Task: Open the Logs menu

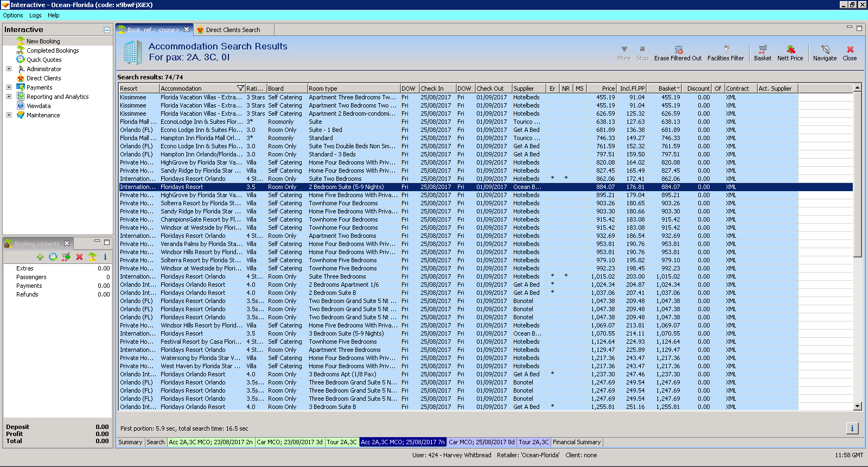Action: [35, 15]
